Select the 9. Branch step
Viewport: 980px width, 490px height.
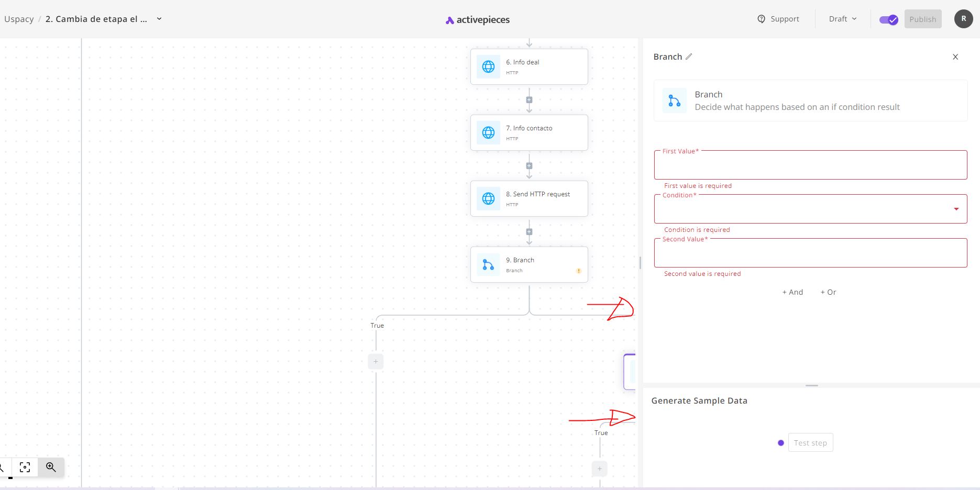coord(529,265)
